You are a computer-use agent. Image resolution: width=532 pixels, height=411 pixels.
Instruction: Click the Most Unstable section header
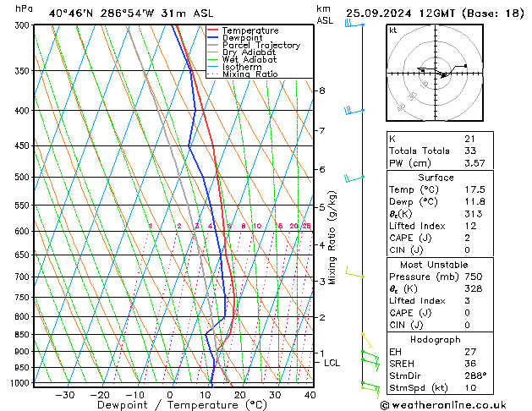tap(436, 264)
